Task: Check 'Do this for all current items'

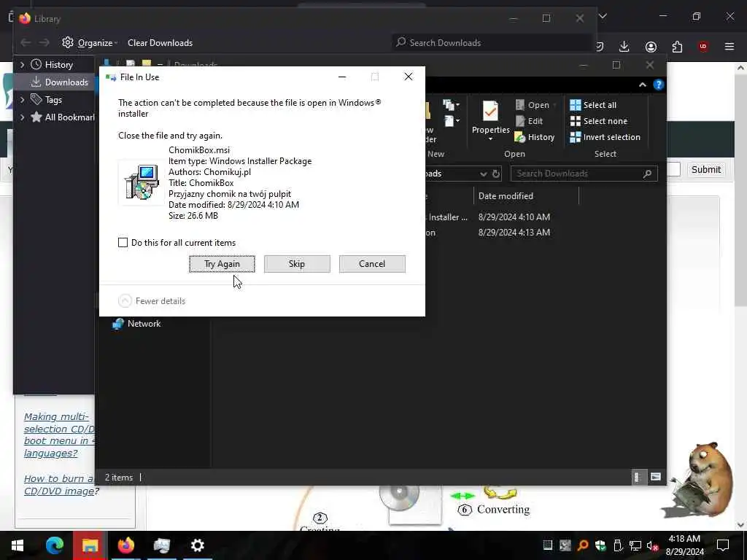Action: click(123, 242)
